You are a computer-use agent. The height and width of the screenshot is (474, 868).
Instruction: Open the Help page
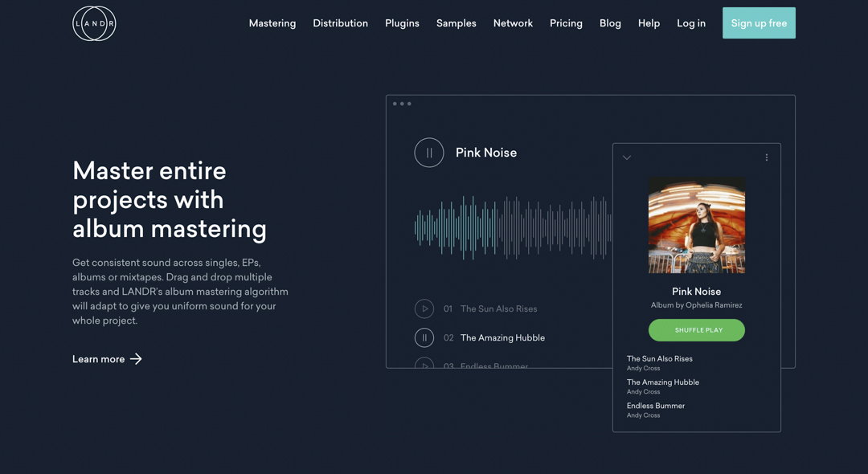(x=649, y=23)
